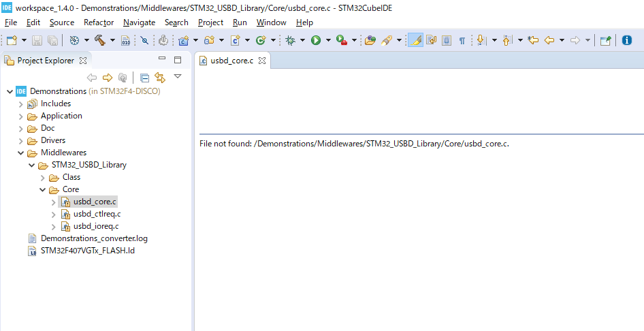
Task: Expand the Class folder node
Action: [x=42, y=178]
